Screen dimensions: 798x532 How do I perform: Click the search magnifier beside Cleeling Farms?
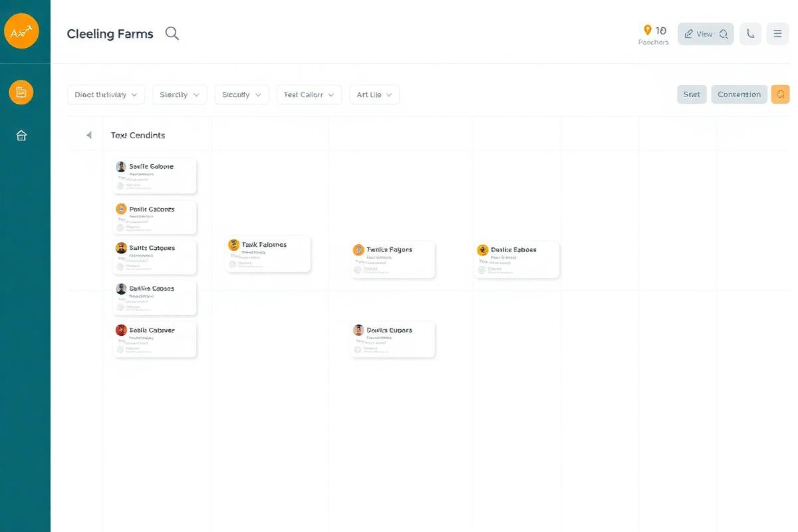172,33
